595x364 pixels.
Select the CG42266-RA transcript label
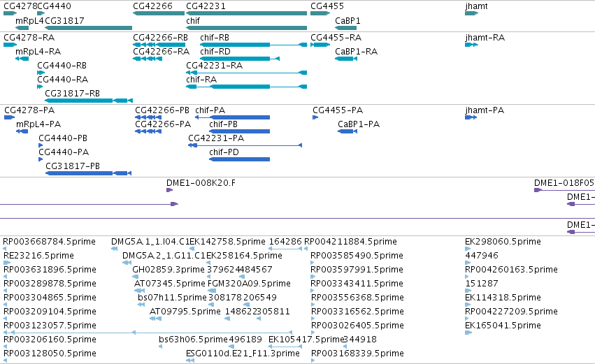point(162,52)
